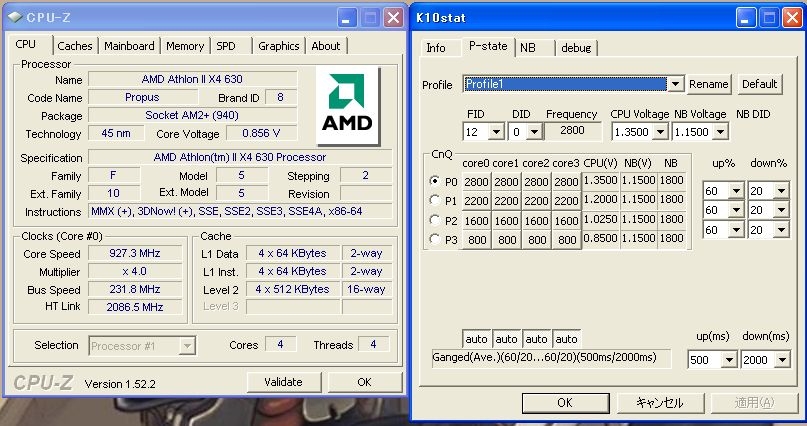Click the P1 core0 cell showing 2200

pos(476,201)
